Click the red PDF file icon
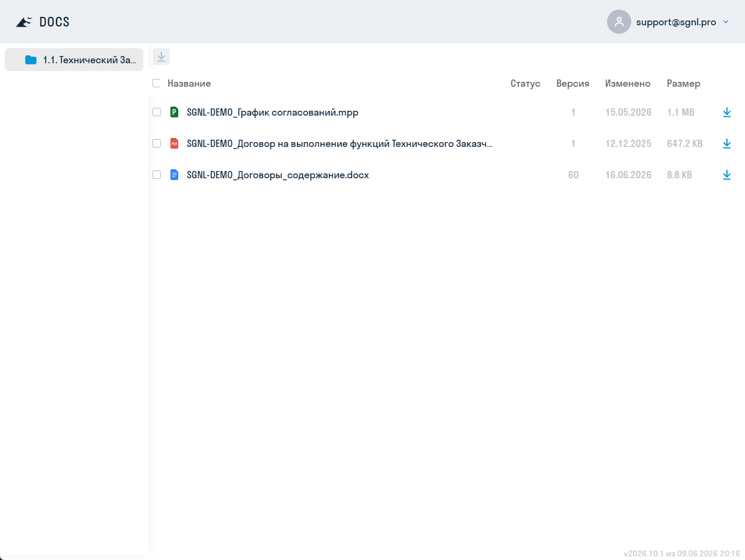The image size is (745, 560). point(175,143)
